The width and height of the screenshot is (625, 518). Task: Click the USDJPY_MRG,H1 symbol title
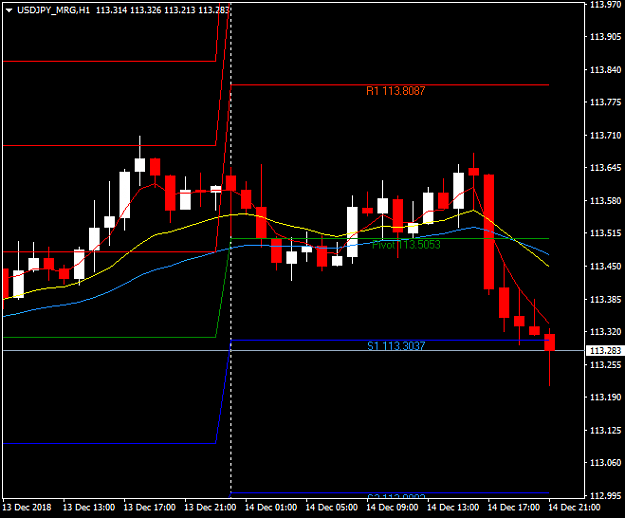[x=53, y=10]
